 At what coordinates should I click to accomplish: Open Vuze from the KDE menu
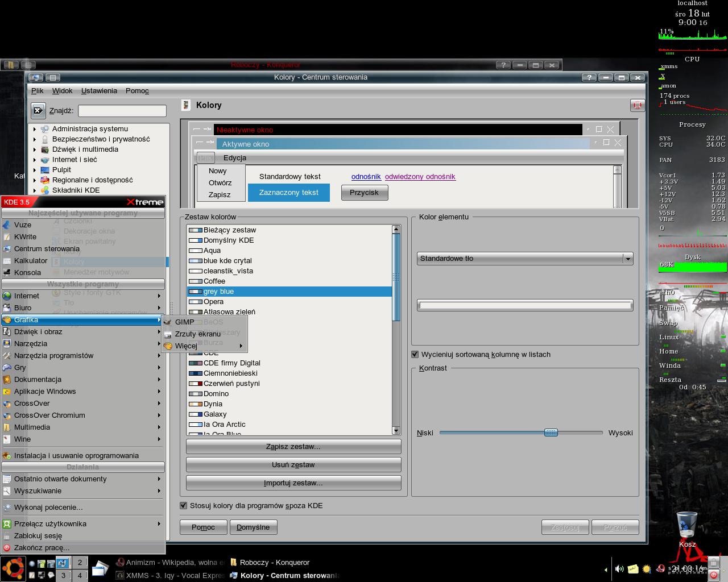[23, 225]
